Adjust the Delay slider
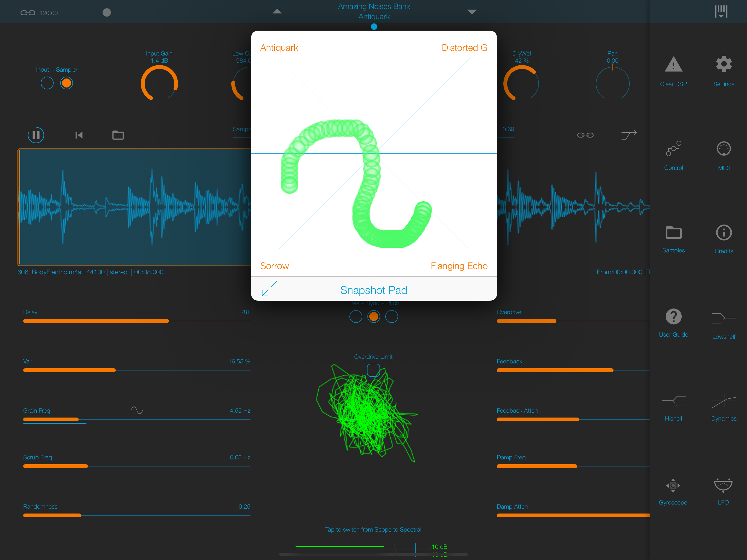Screen dimensions: 747x560 tap(137, 321)
